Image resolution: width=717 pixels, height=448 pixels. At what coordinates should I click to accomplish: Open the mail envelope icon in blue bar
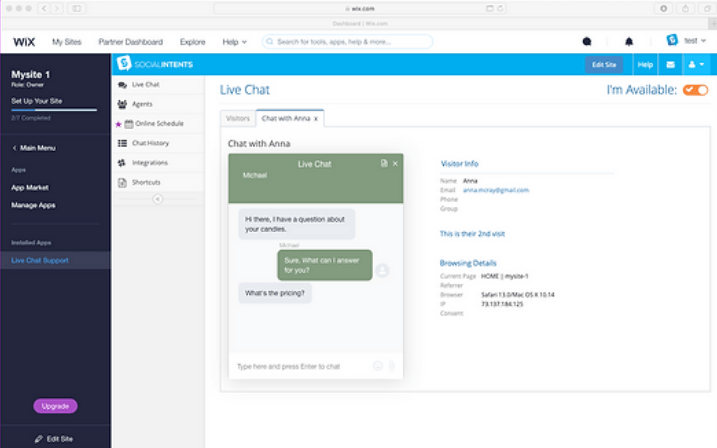tap(670, 64)
